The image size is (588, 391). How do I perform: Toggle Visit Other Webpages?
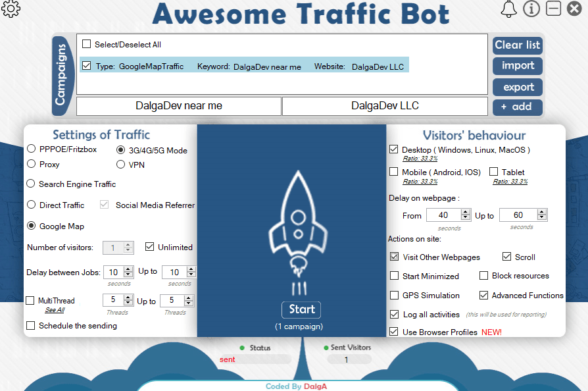pos(394,257)
